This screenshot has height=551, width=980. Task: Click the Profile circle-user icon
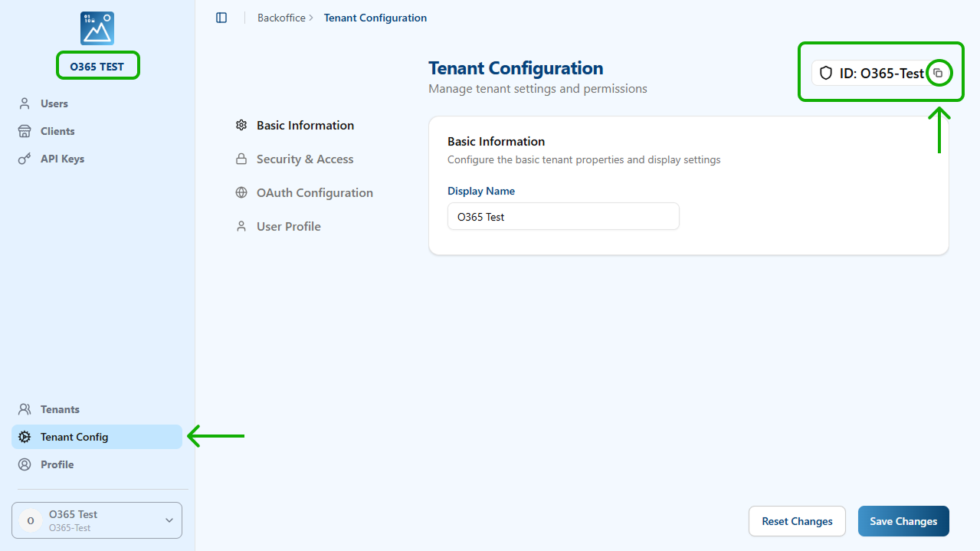(x=25, y=464)
